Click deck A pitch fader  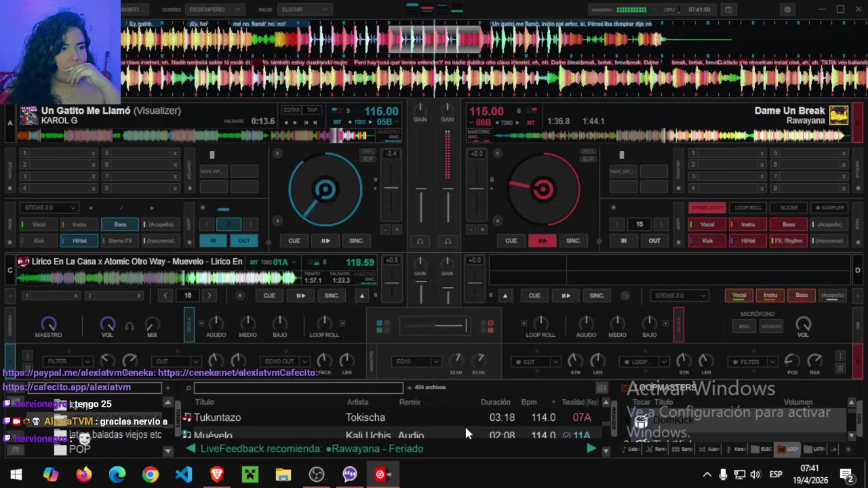(x=391, y=188)
